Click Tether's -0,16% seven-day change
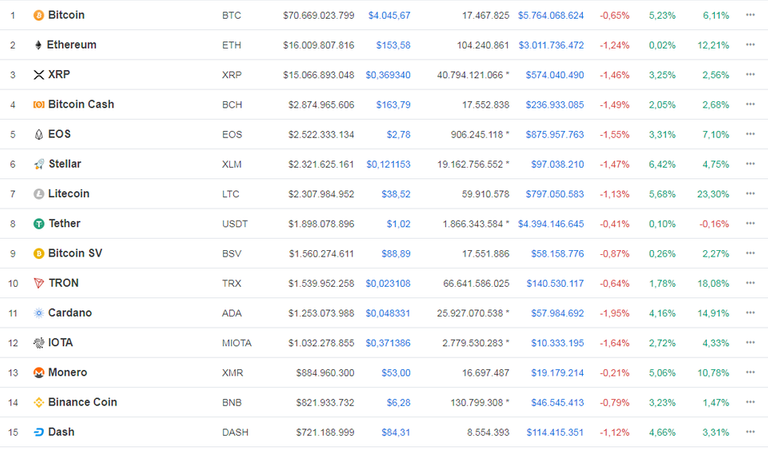 (x=714, y=224)
